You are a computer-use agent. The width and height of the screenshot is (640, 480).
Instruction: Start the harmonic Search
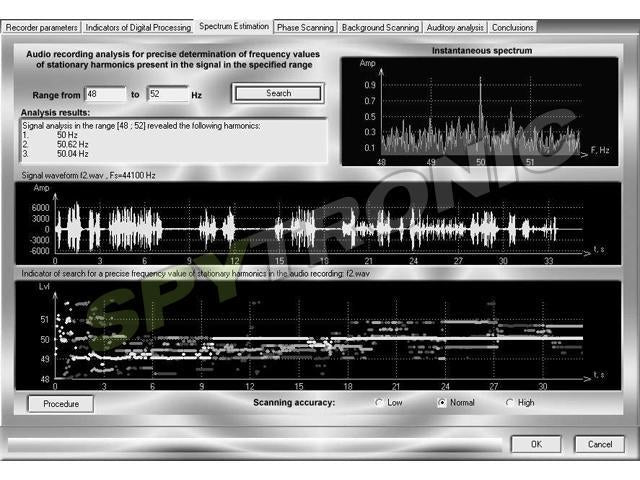click(278, 93)
